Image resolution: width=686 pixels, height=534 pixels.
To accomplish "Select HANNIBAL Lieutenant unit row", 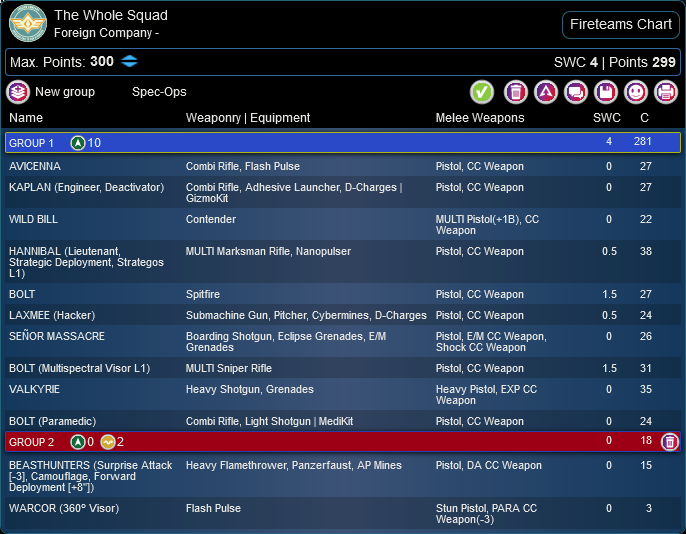I will tap(343, 262).
